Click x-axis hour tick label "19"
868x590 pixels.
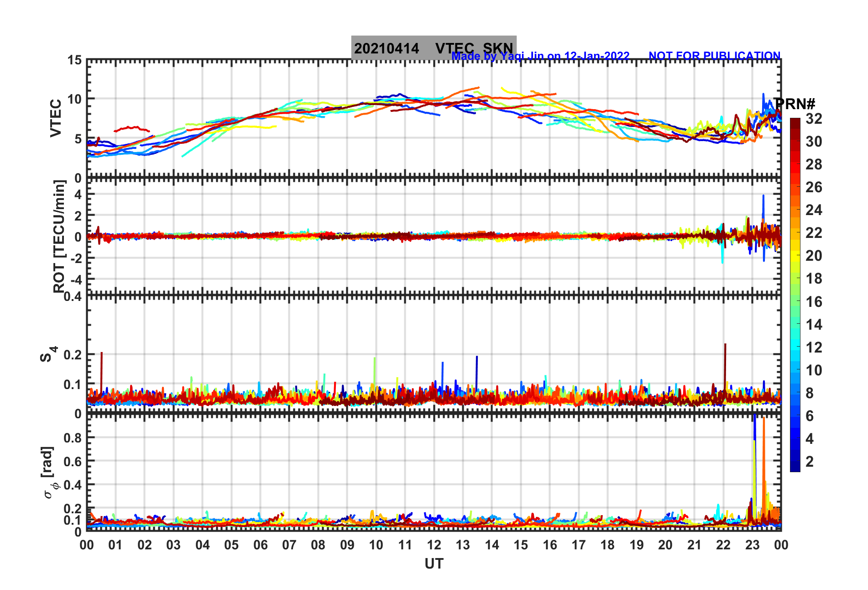[x=637, y=545]
